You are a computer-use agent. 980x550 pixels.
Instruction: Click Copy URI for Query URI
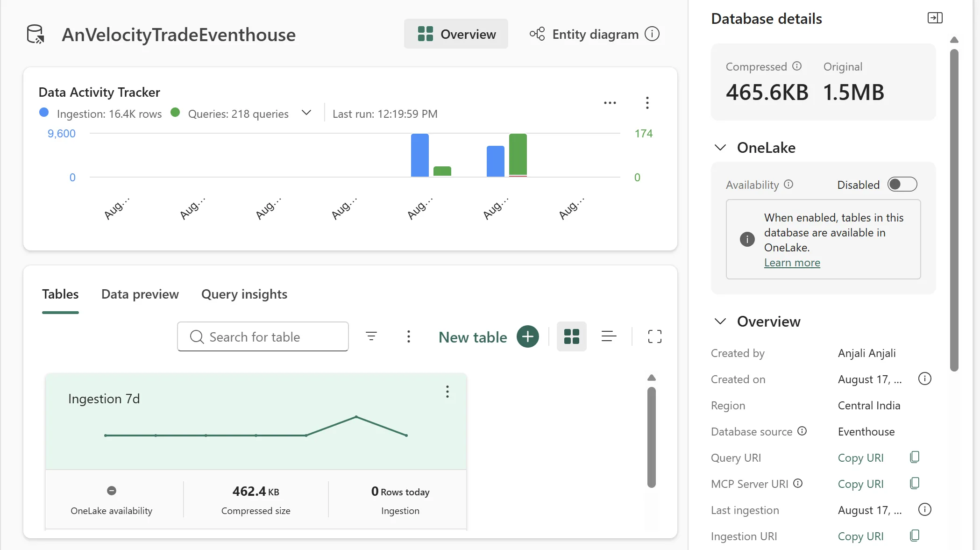click(860, 458)
